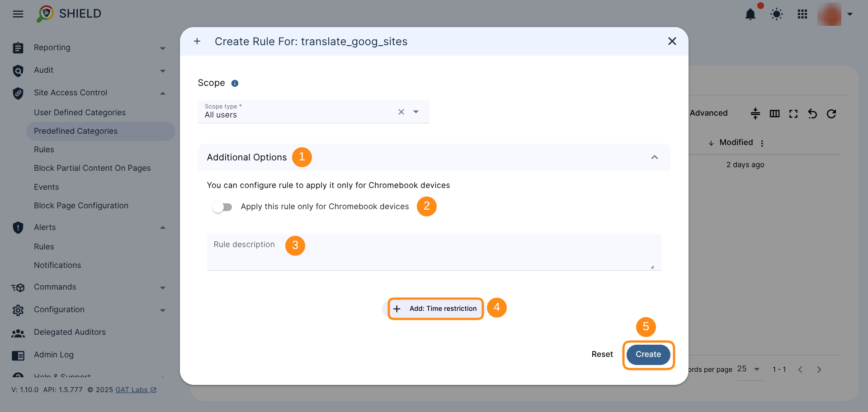
Task: Expand the Configuration menu
Action: point(163,310)
